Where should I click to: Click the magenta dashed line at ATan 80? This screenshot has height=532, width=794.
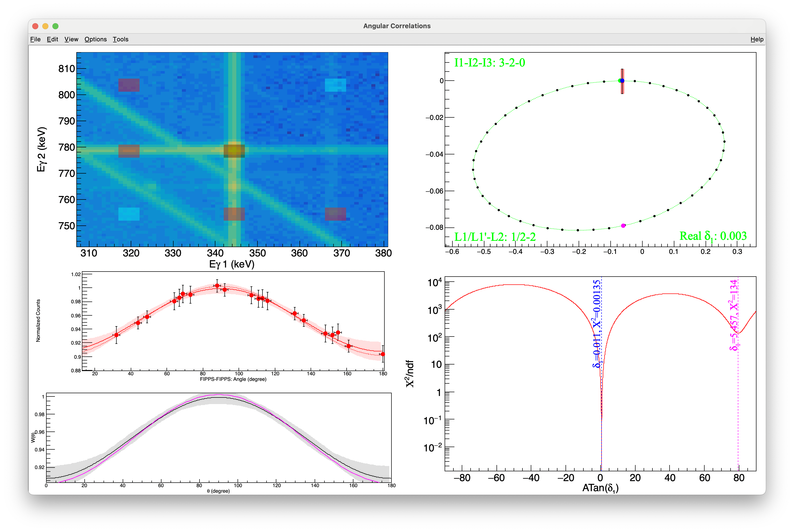pos(738,407)
